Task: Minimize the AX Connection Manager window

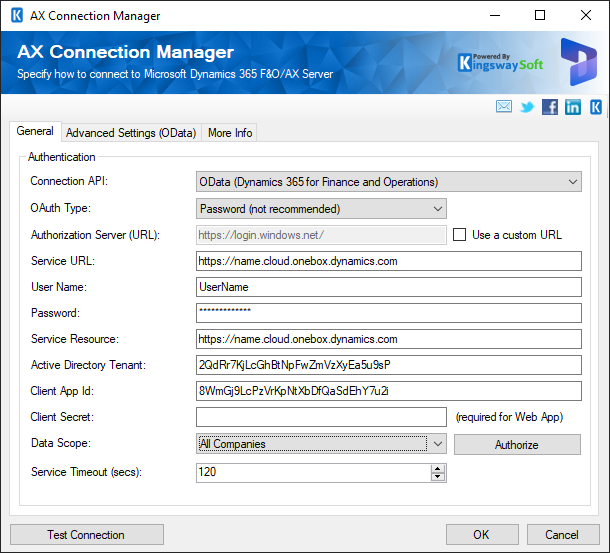Action: [495, 16]
